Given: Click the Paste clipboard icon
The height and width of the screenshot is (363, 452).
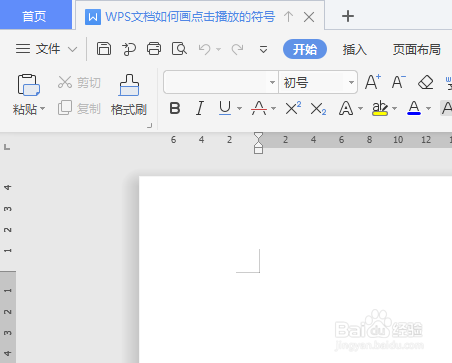Looking at the screenshot, I should 29,85.
